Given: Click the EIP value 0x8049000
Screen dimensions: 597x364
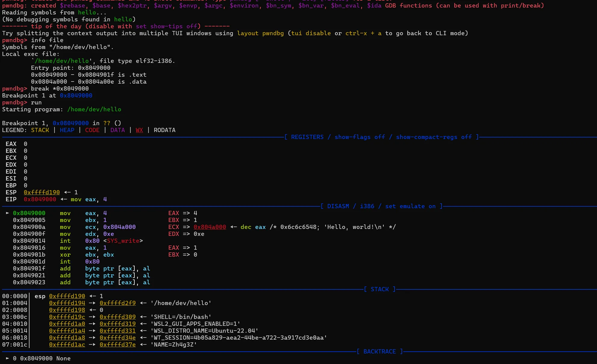Looking at the screenshot, I should coord(40,199).
